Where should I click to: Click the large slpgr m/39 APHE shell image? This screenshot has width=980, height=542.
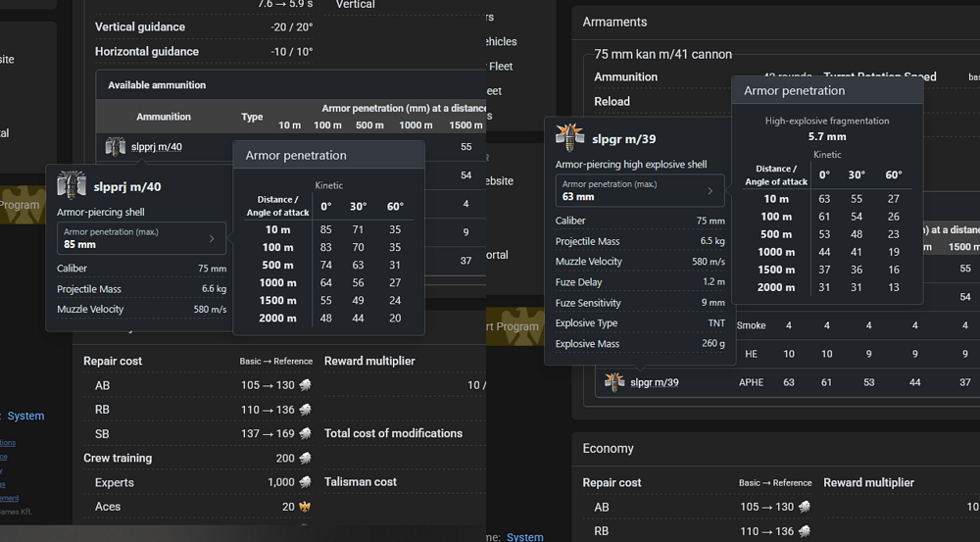[x=569, y=137]
